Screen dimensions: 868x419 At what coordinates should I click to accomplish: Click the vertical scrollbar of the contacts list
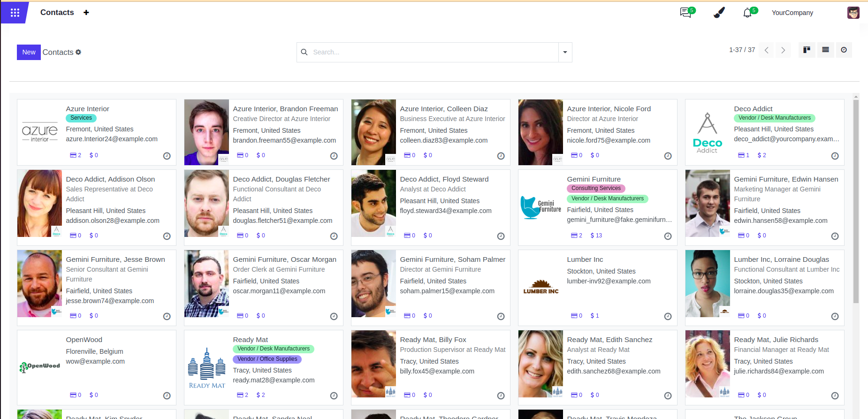click(856, 202)
